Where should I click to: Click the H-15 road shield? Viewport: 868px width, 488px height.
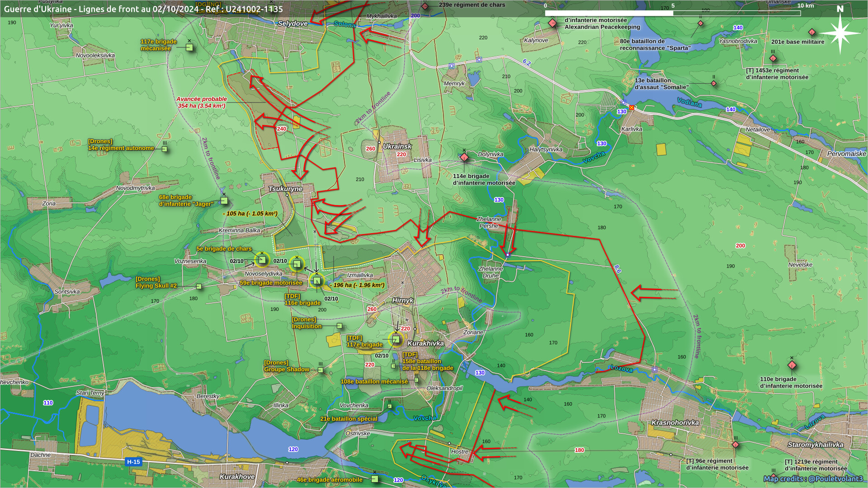pos(133,462)
